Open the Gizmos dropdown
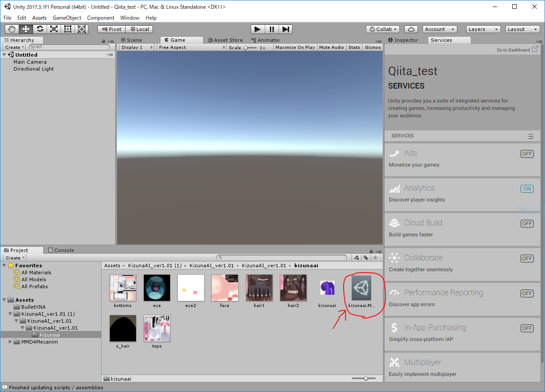 click(373, 47)
